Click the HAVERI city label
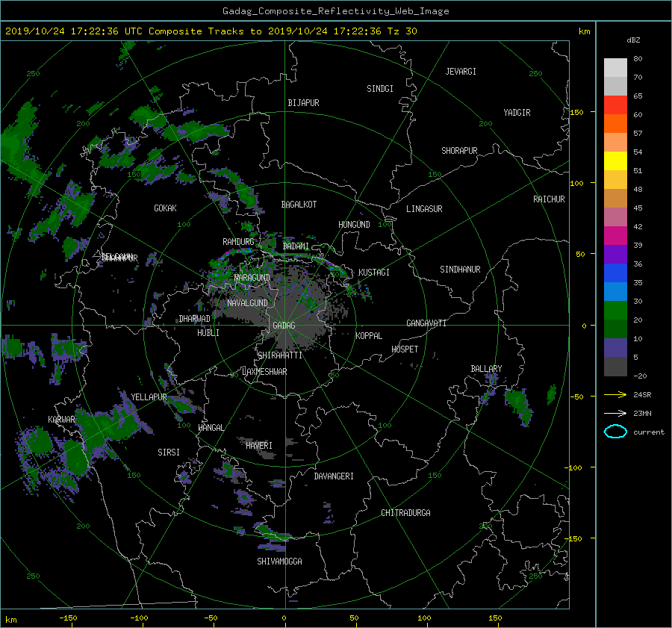Image resolution: width=672 pixels, height=628 pixels. click(x=259, y=446)
